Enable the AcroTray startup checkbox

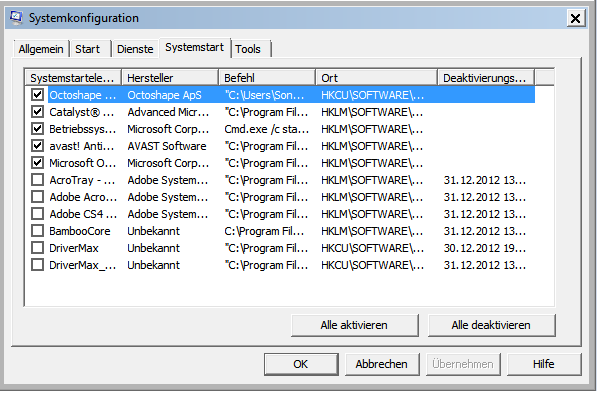(37, 180)
